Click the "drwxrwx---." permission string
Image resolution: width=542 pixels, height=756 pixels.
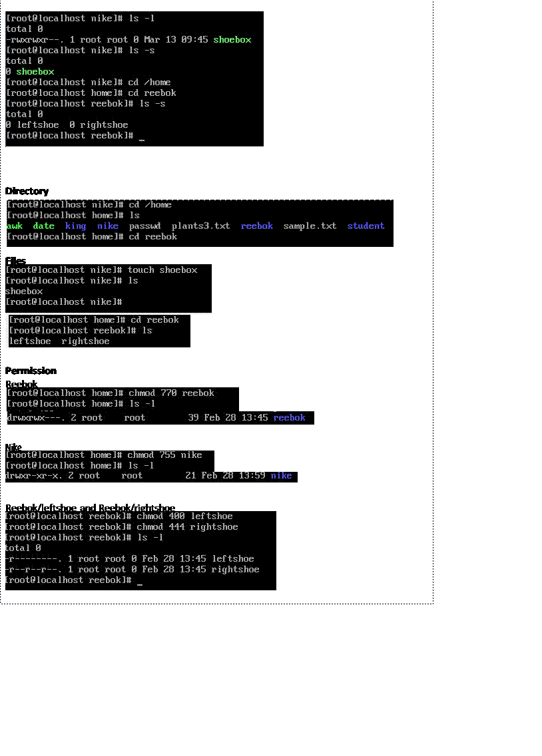(36, 417)
